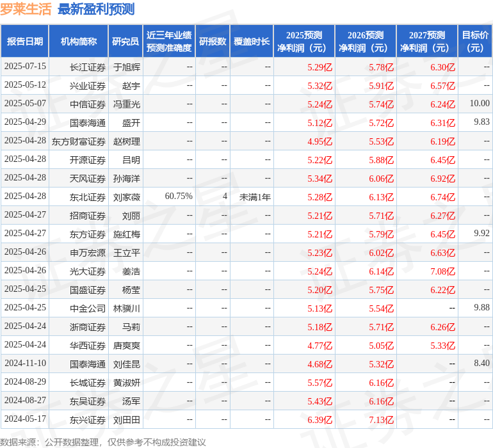This screenshot has height=448, width=493.
Task: Click institution 光大证券
Action: (x=88, y=271)
